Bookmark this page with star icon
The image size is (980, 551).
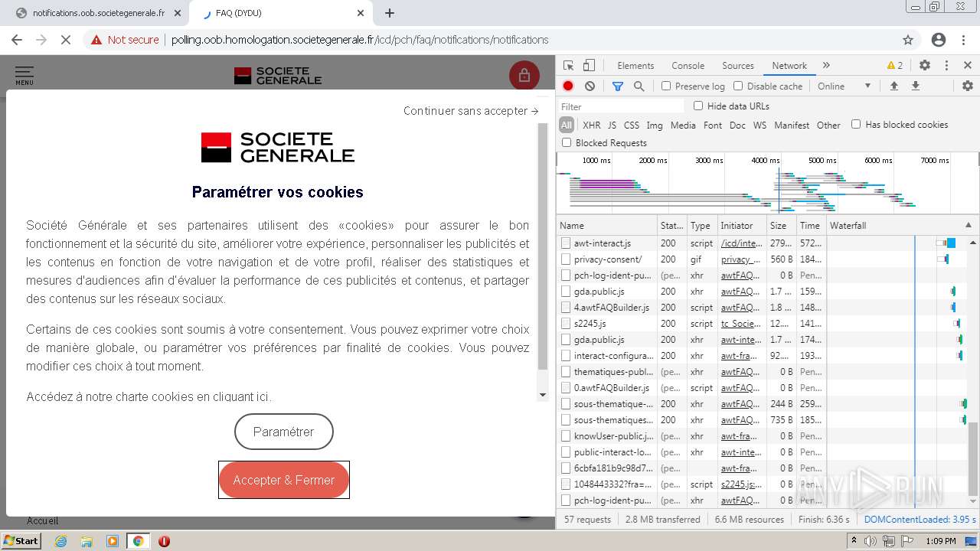tap(908, 40)
